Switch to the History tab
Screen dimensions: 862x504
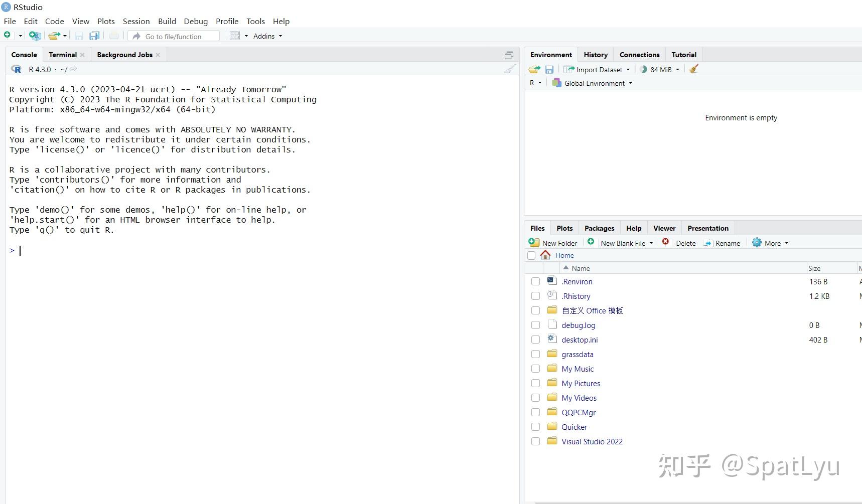tap(596, 55)
